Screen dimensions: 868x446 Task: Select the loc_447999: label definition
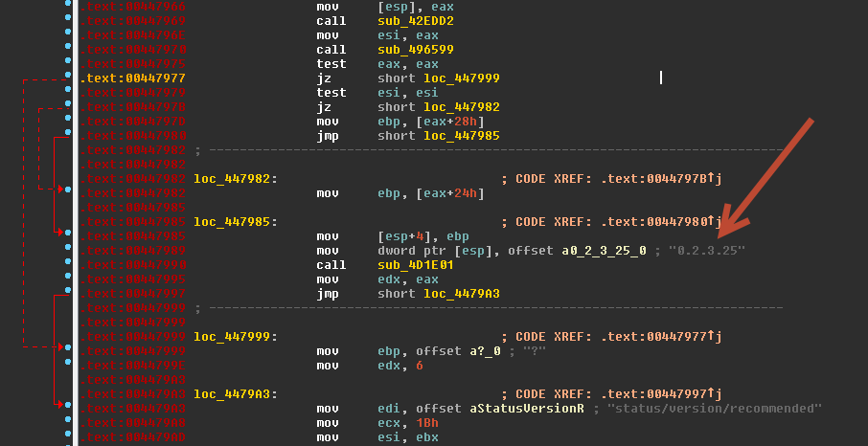pyautogui.click(x=236, y=337)
